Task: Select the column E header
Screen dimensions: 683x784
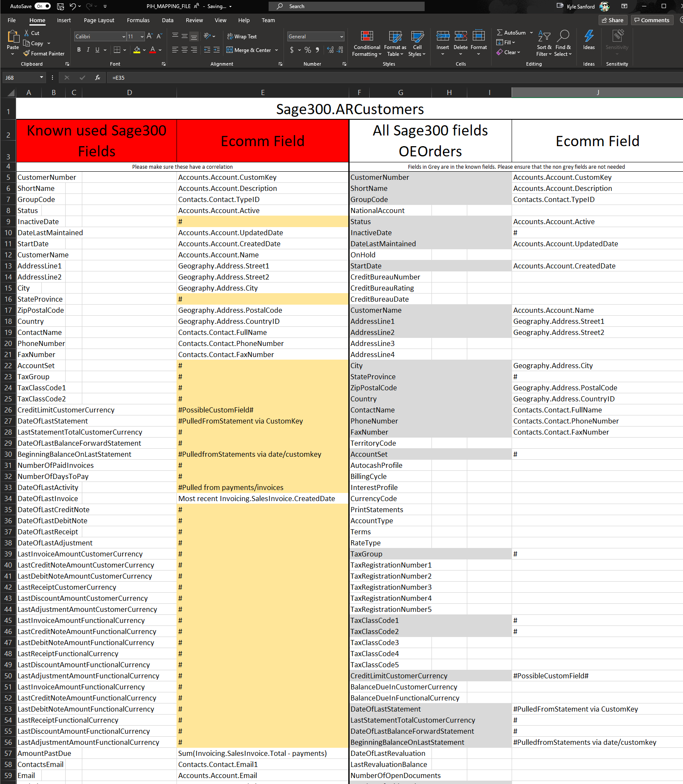Action: [x=263, y=92]
